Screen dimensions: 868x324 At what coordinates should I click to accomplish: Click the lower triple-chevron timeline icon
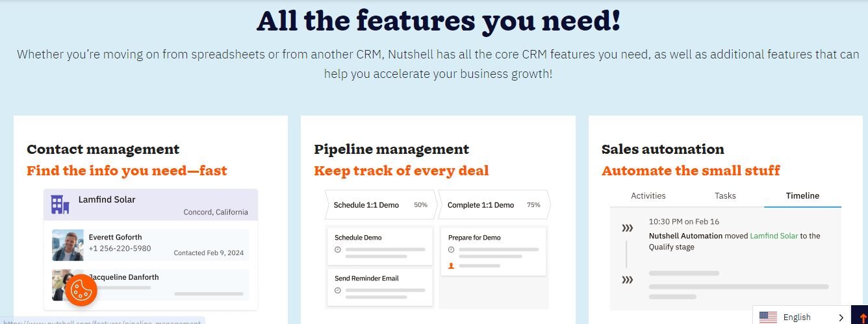(627, 280)
